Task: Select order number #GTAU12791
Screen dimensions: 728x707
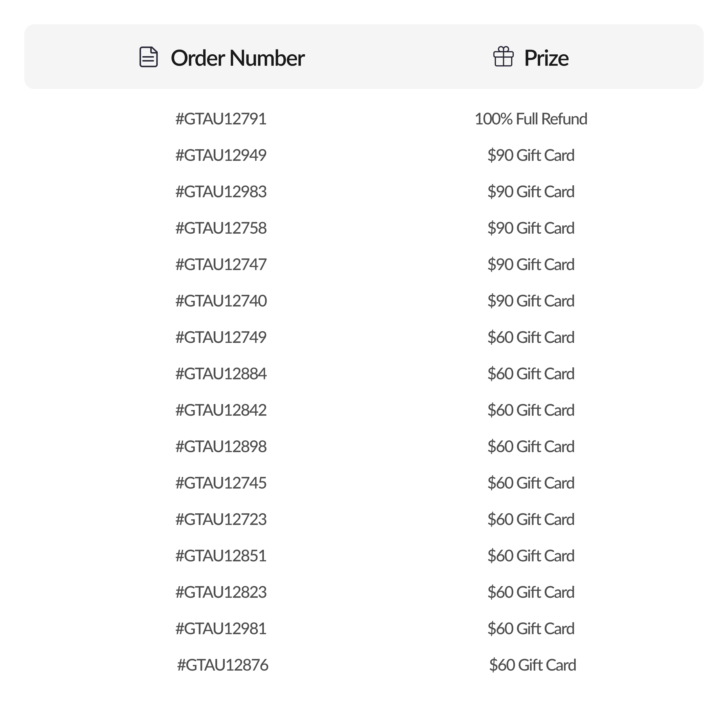Action: [221, 119]
